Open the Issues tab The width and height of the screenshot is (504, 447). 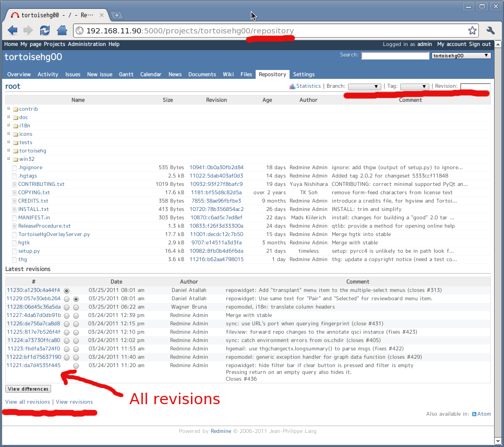pos(73,74)
